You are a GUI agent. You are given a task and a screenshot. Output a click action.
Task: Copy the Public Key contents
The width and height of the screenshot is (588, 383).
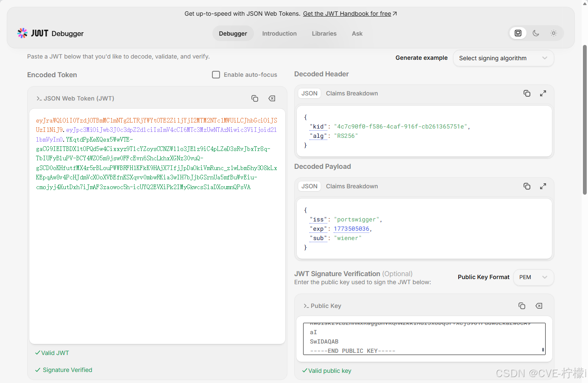(522, 306)
